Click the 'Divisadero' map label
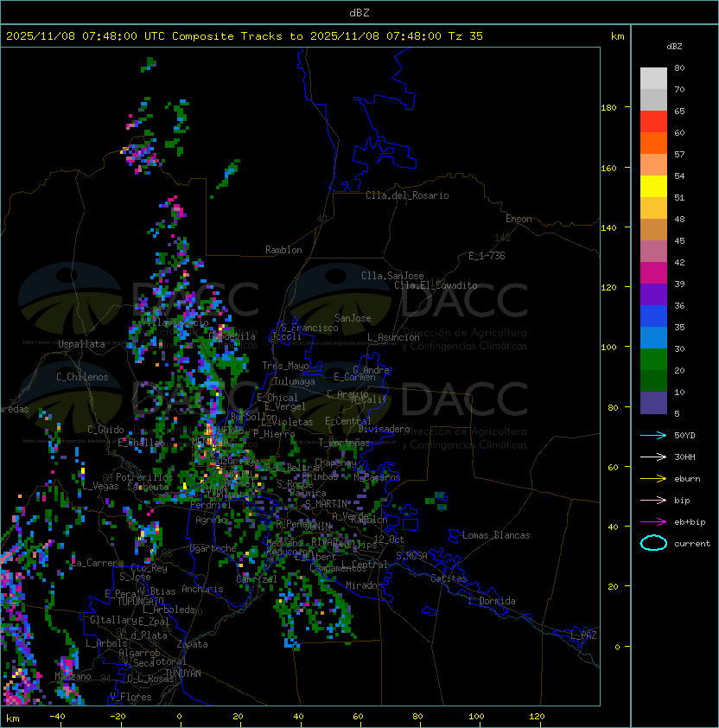 (385, 429)
